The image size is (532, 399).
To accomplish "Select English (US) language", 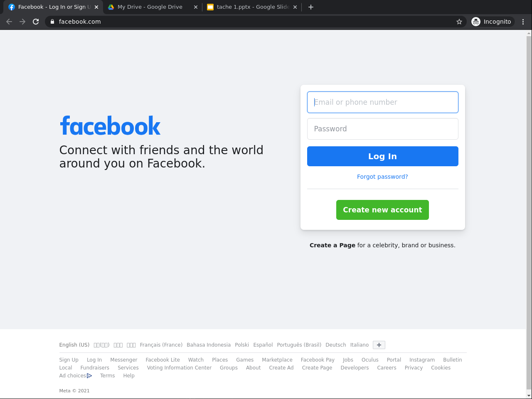I will pos(74,345).
